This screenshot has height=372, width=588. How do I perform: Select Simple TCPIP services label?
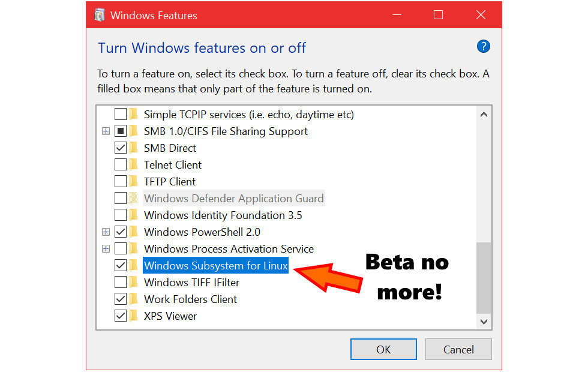(x=249, y=114)
